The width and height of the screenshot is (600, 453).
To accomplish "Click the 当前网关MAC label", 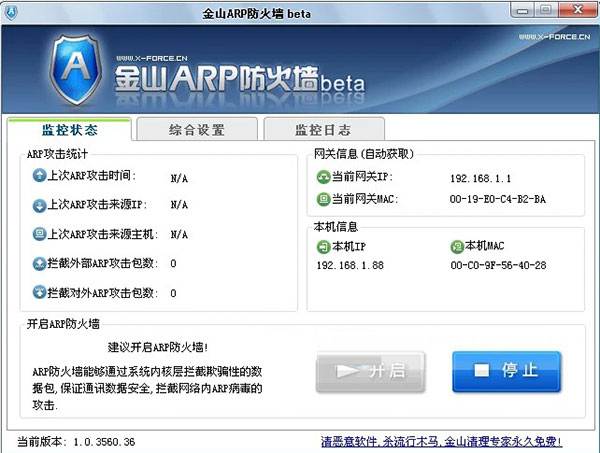I will point(365,199).
